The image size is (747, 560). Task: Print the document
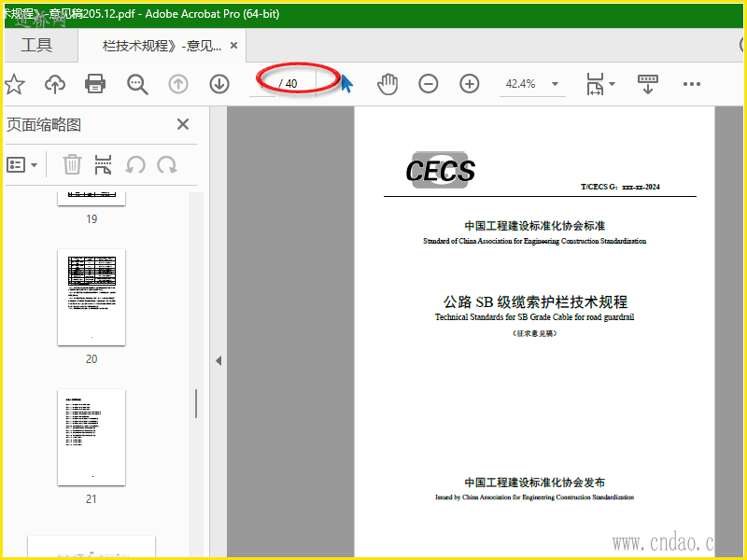coord(95,84)
